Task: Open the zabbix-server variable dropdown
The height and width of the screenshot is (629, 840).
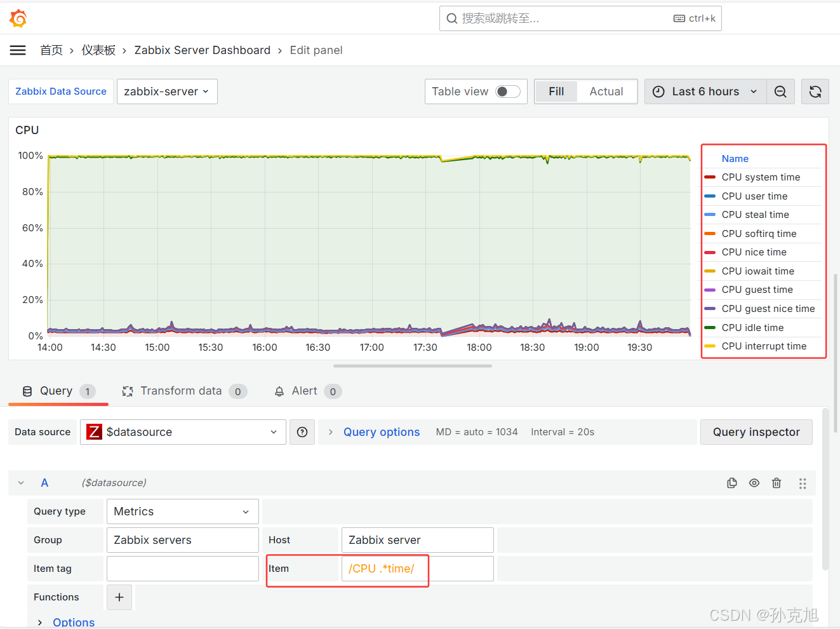Action: (167, 91)
